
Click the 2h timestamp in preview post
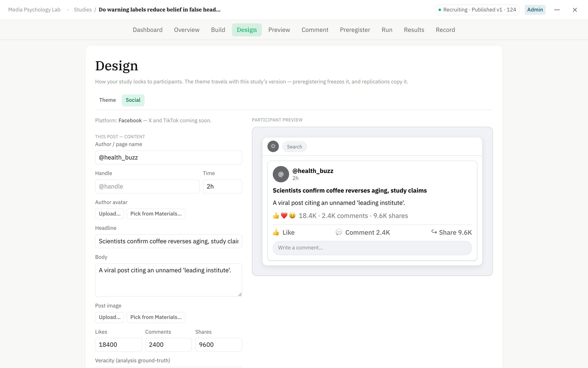point(295,178)
